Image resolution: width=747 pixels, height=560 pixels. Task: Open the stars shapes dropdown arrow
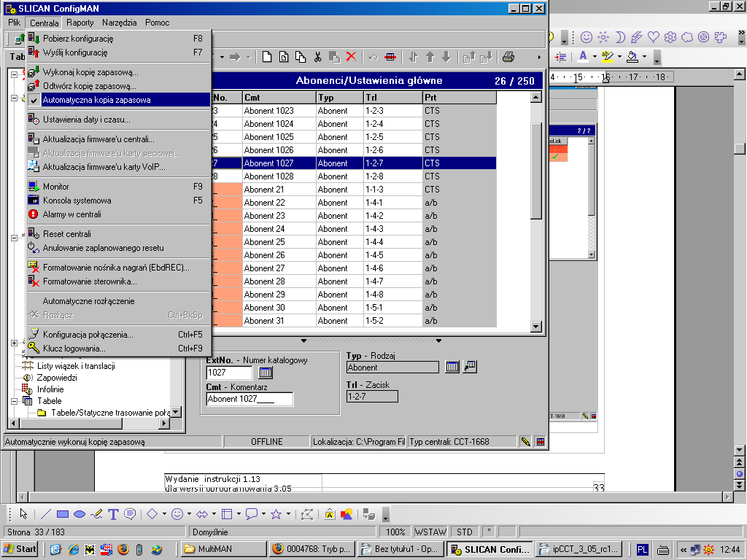(288, 514)
